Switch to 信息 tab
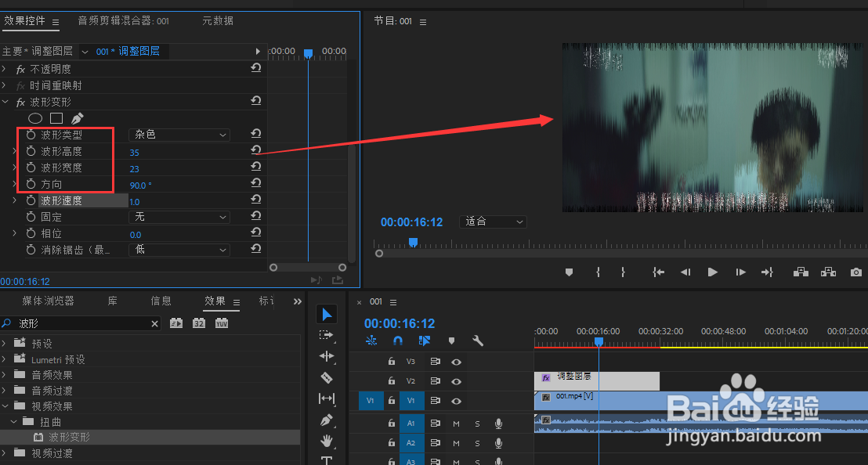Viewport: 868px width, 465px height. [161, 301]
